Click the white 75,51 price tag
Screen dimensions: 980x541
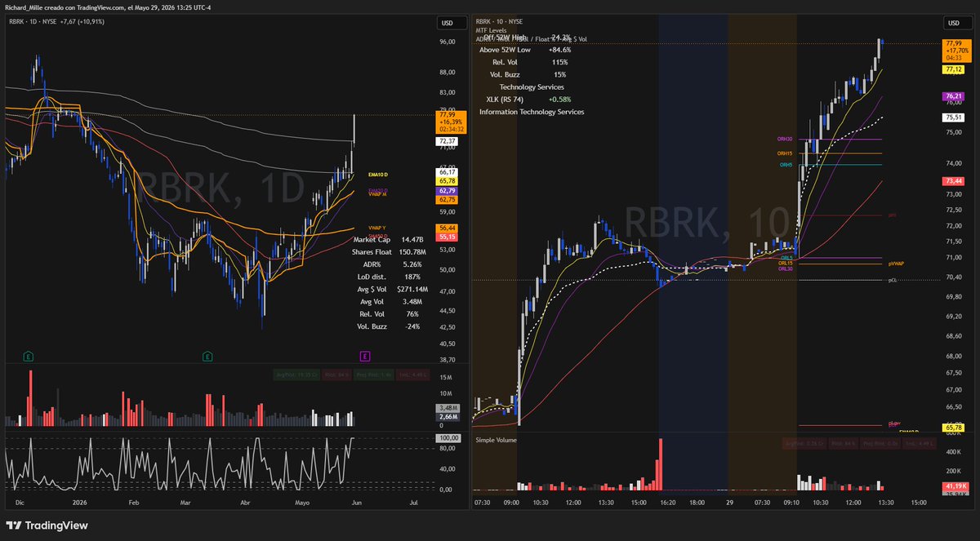pyautogui.click(x=953, y=118)
